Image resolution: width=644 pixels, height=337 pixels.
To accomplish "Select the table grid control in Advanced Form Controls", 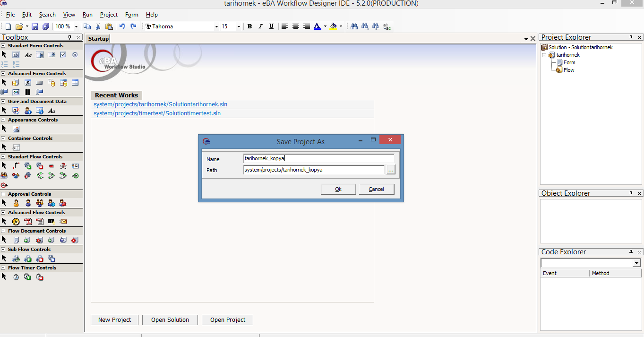I will 75,83.
